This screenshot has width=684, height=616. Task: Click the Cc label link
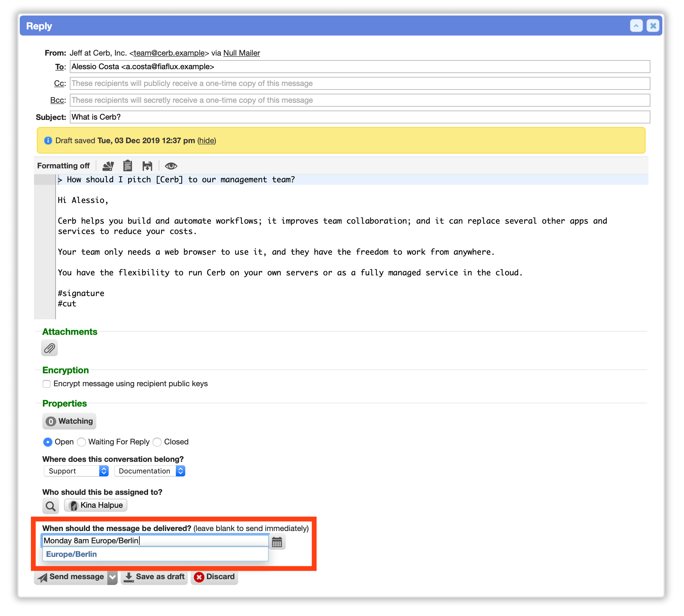pyautogui.click(x=59, y=84)
